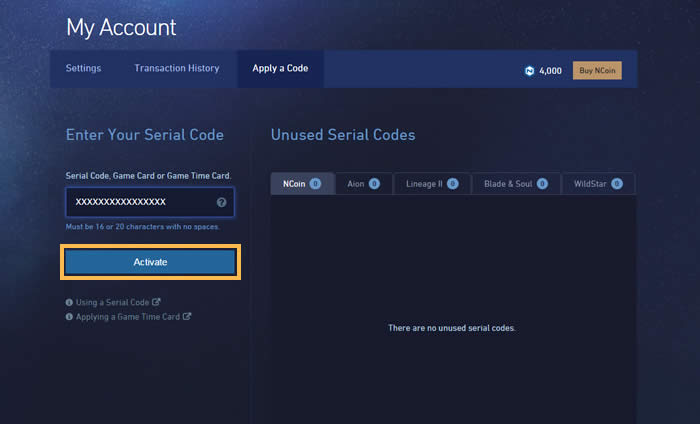Viewport: 700px width, 424px height.
Task: Show the Blade & Soul codes tab
Action: tap(516, 183)
